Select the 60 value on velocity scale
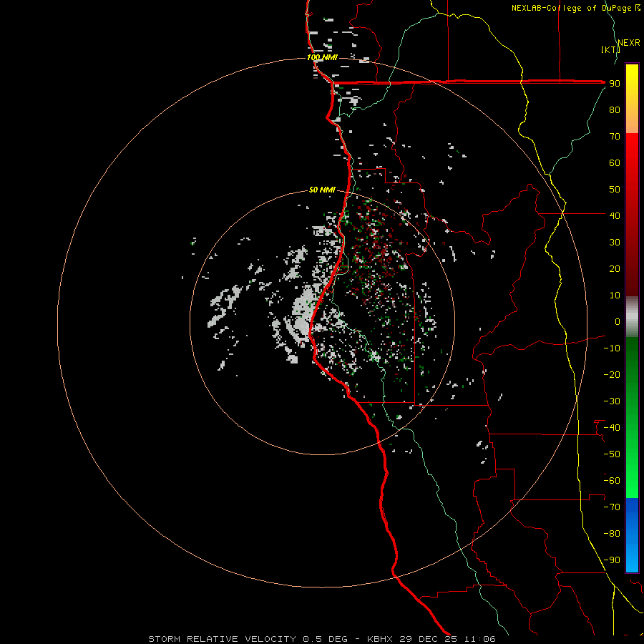 tap(615, 162)
